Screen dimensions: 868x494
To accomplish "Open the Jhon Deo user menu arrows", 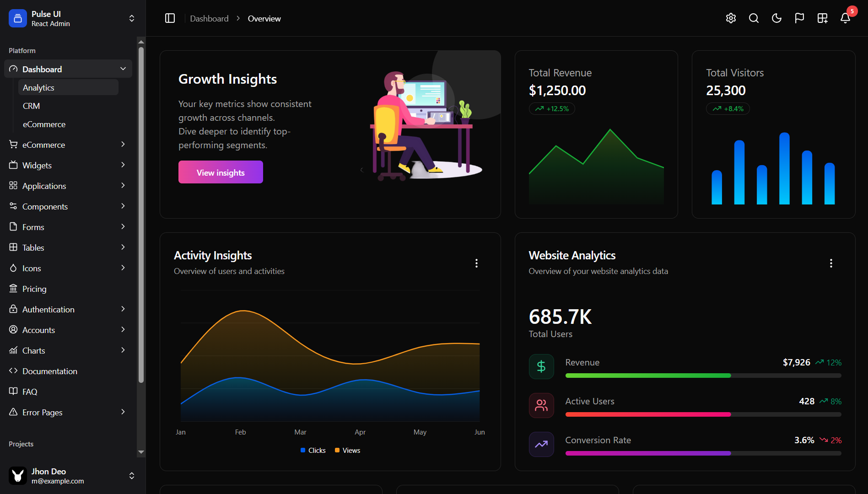I will pos(132,476).
